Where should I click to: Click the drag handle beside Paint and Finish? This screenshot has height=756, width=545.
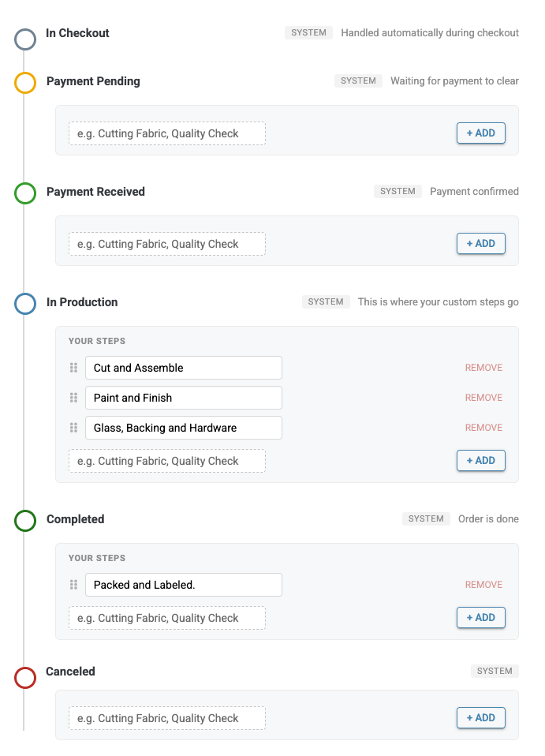click(x=73, y=397)
